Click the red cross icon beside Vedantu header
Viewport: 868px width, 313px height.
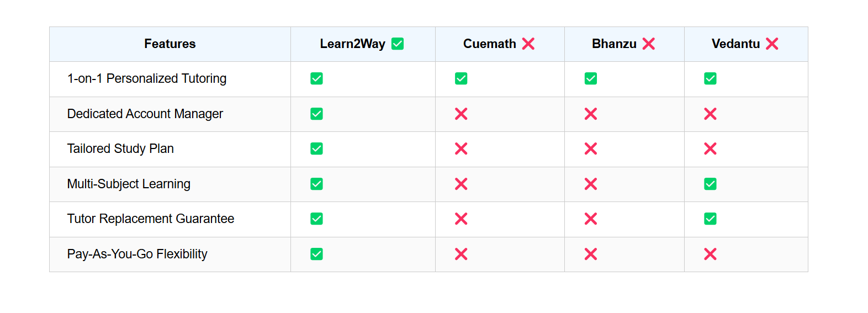772,44
